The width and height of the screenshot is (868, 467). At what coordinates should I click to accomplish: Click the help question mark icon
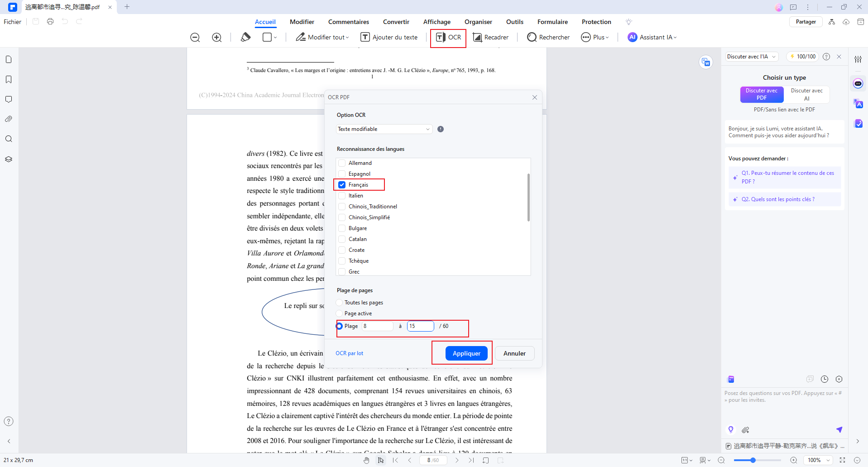[9, 421]
